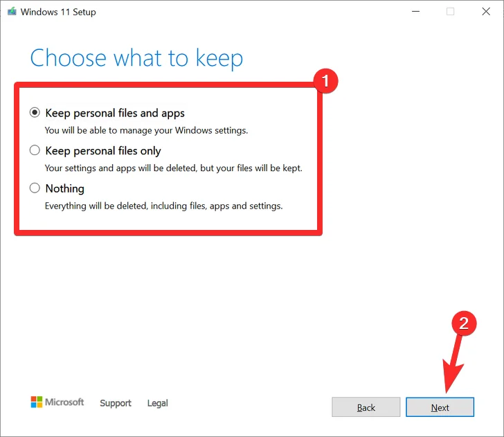Minimize the Windows 11 Setup window
This screenshot has height=437, width=504.
pyautogui.click(x=415, y=12)
